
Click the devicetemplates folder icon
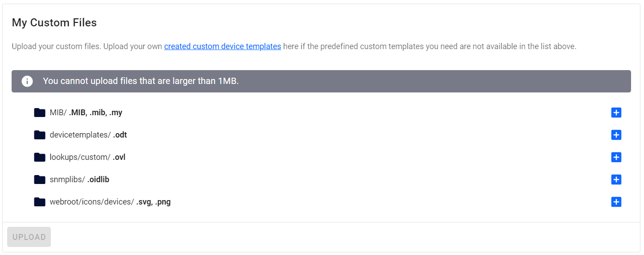coord(40,135)
